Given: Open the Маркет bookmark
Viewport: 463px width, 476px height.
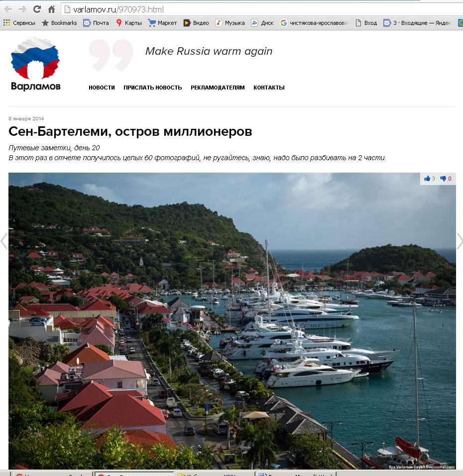Looking at the screenshot, I should coord(162,23).
